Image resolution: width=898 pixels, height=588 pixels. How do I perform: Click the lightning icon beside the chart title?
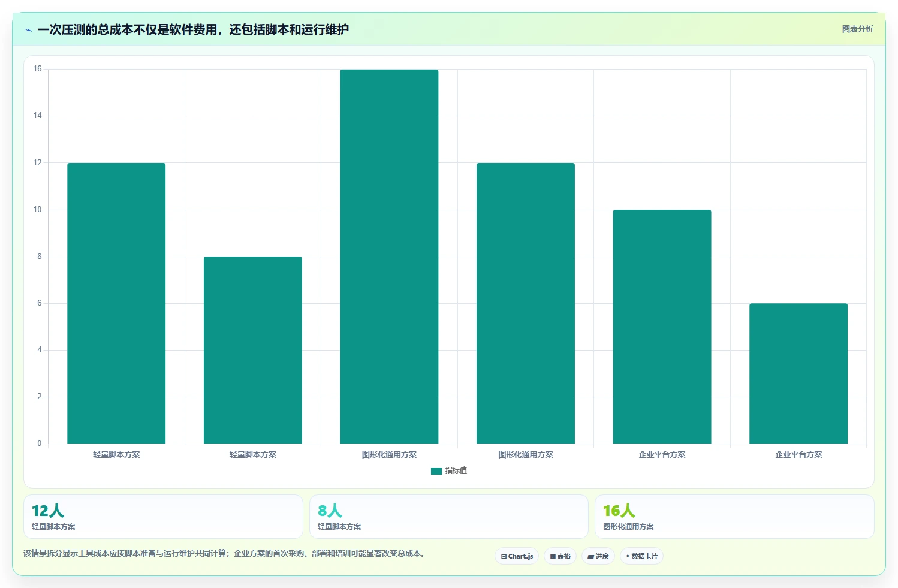28,30
